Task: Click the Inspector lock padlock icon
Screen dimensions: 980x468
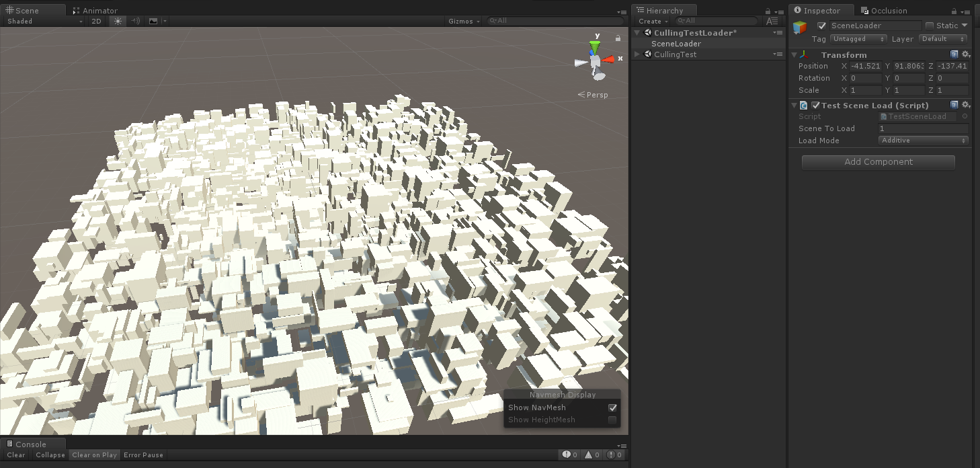Action: [x=954, y=9]
